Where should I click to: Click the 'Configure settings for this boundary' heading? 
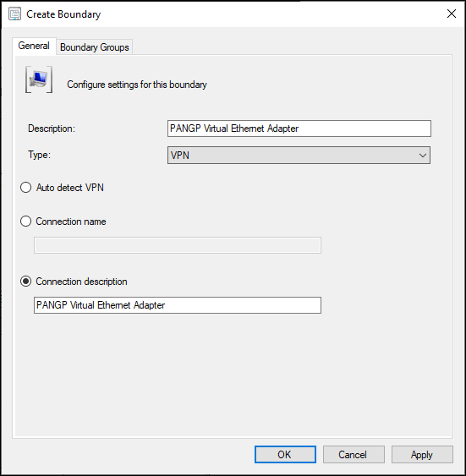pyautogui.click(x=137, y=85)
